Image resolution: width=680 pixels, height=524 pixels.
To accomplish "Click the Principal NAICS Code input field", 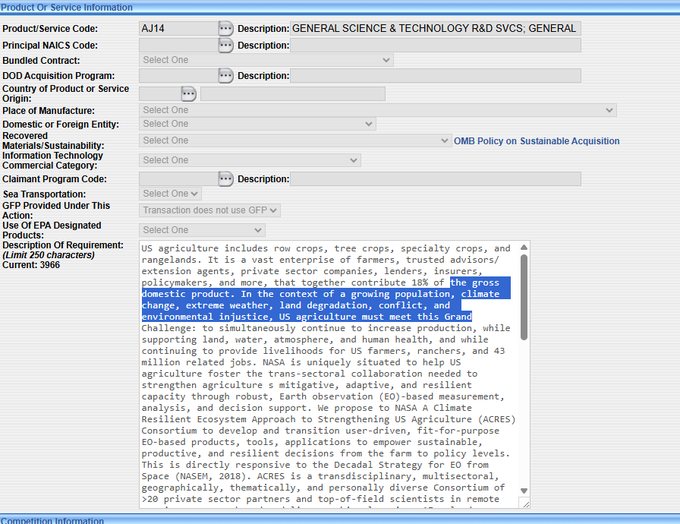I will (177, 45).
